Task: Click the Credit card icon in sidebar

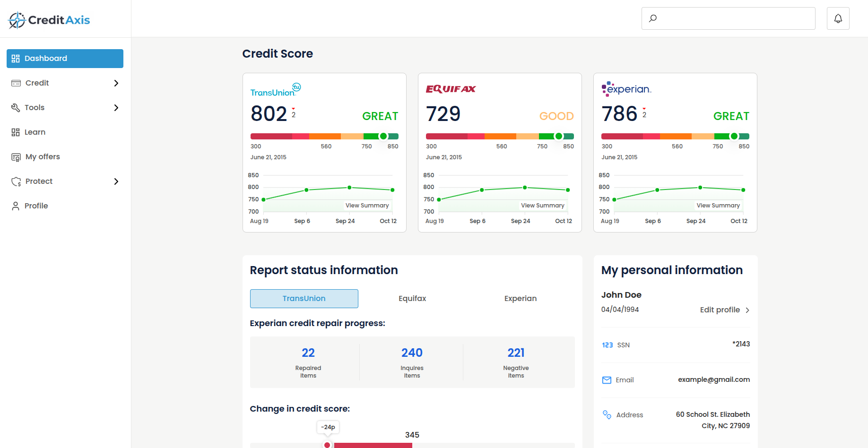Action: pos(16,83)
